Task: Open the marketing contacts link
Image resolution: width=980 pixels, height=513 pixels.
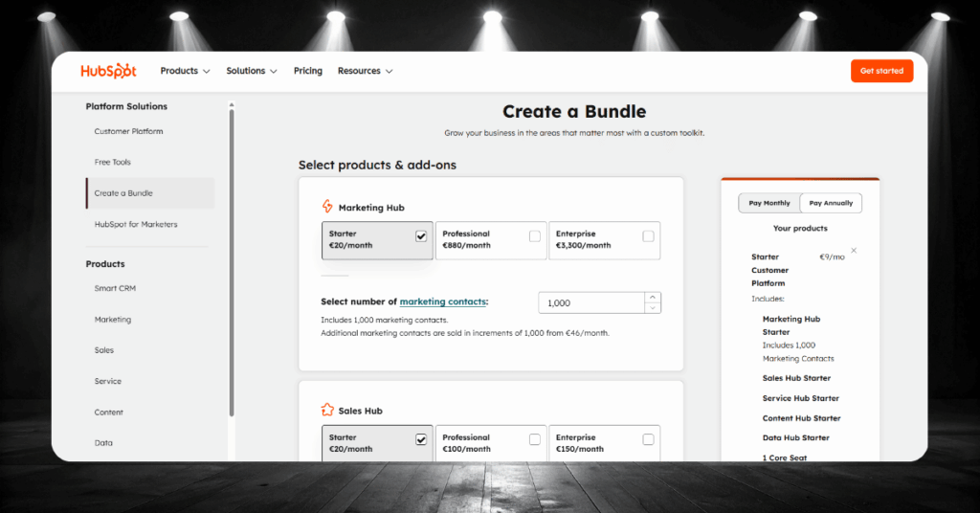Action: tap(442, 301)
